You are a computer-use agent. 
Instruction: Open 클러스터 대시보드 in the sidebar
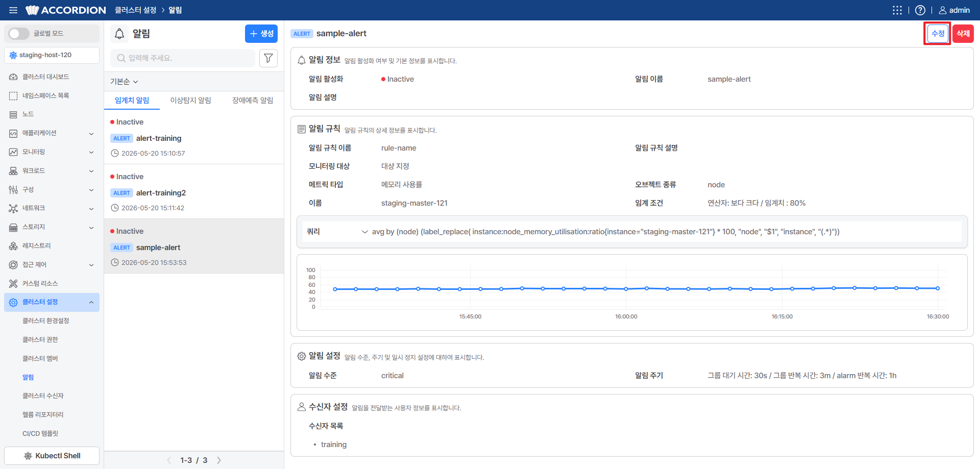coord(52,77)
